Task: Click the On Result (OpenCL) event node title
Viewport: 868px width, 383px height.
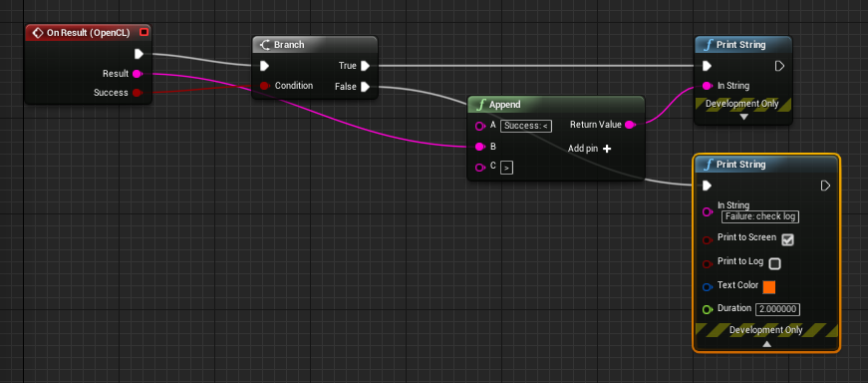Action: pyautogui.click(x=88, y=33)
